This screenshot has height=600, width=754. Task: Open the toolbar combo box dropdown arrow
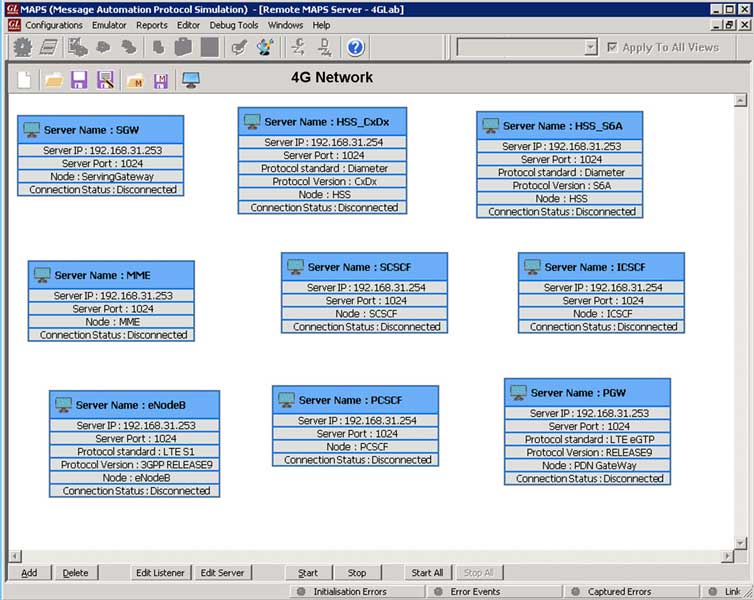coord(591,47)
